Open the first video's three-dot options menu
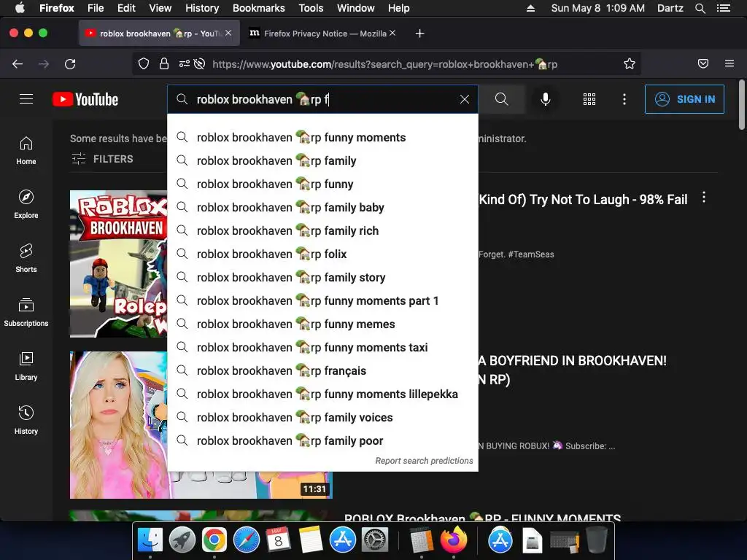Image resolution: width=747 pixels, height=560 pixels. pos(704,198)
